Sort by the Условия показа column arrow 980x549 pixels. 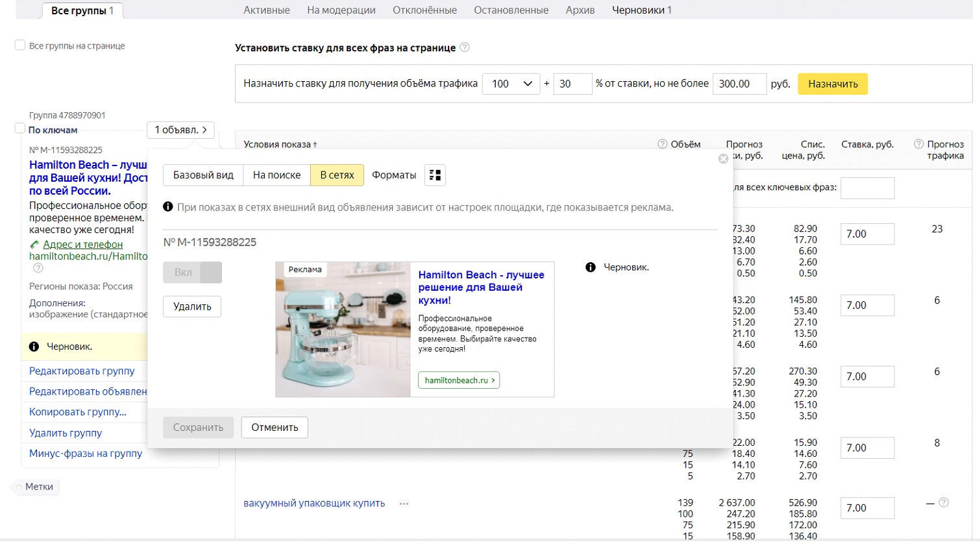click(x=315, y=145)
